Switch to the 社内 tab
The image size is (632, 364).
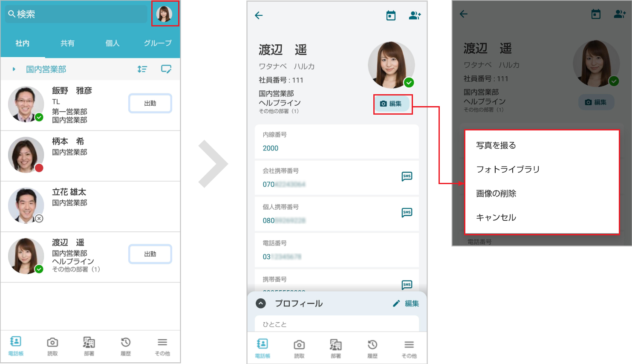[23, 43]
